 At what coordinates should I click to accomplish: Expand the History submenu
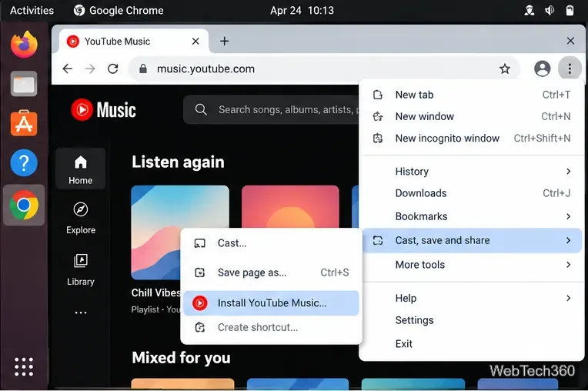(x=471, y=172)
